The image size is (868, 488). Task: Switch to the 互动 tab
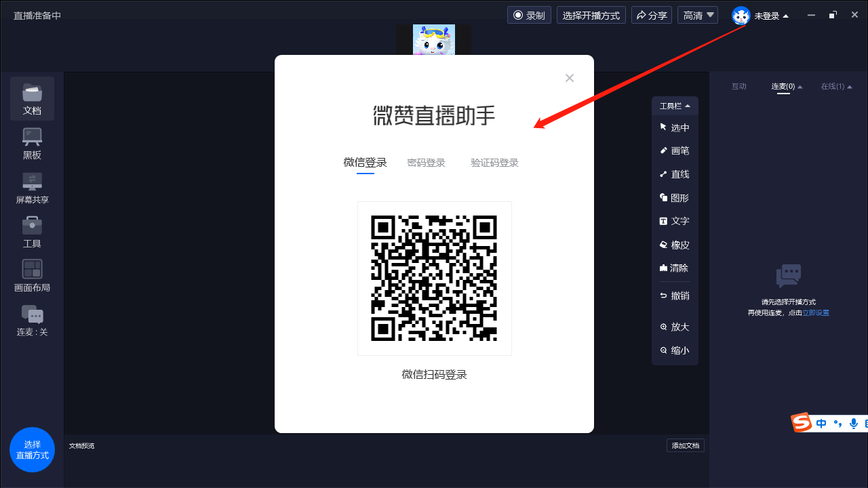[739, 86]
